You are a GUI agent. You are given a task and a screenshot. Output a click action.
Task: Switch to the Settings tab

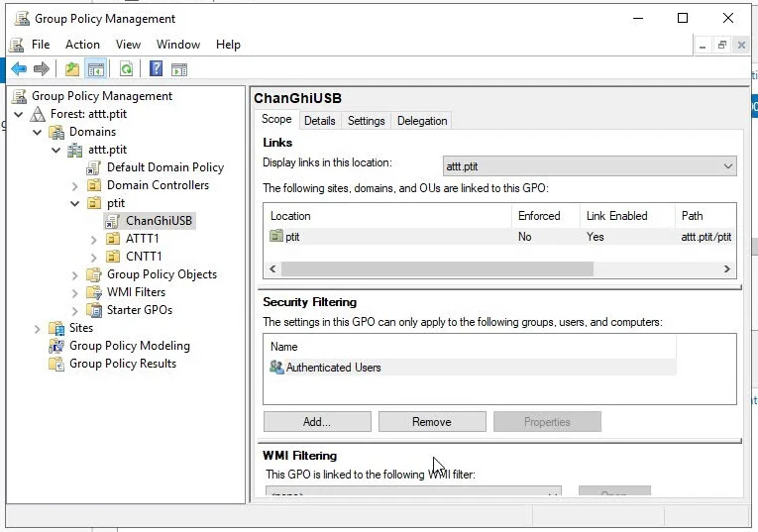click(x=366, y=121)
